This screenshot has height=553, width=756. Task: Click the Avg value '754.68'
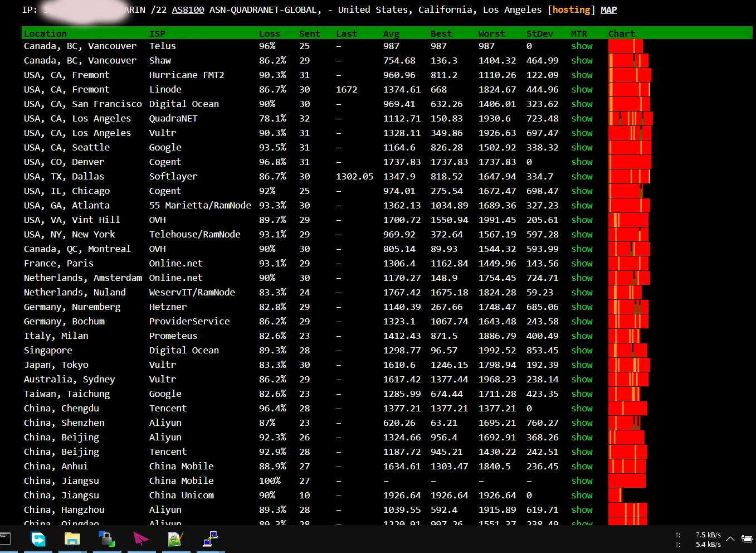pos(399,61)
